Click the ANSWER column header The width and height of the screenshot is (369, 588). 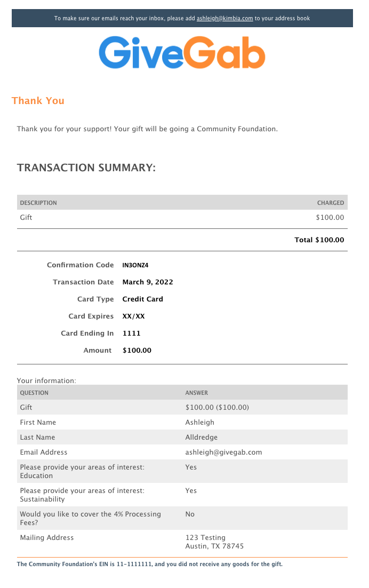(197, 393)
